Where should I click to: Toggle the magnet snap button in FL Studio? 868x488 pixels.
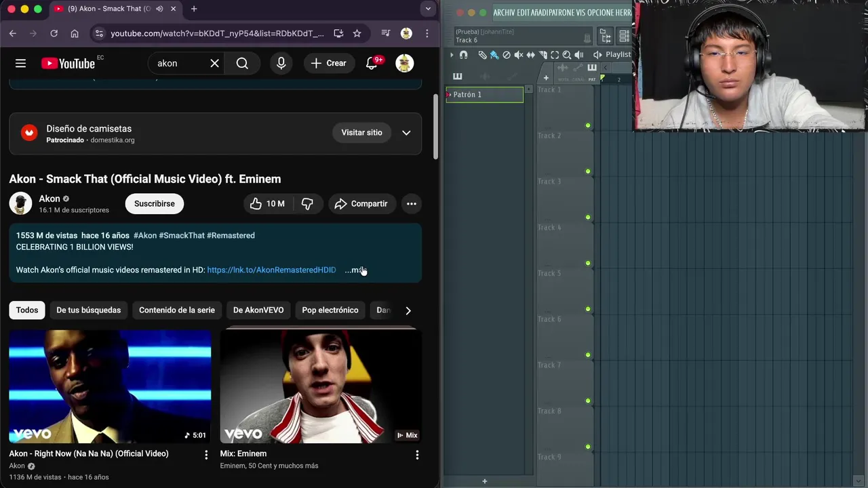pos(463,55)
